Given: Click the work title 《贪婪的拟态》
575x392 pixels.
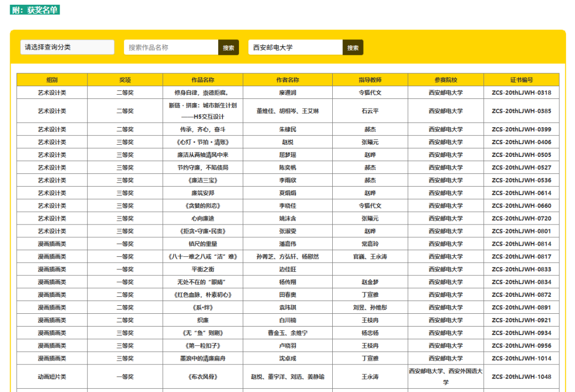Looking at the screenshot, I should [x=203, y=206].
